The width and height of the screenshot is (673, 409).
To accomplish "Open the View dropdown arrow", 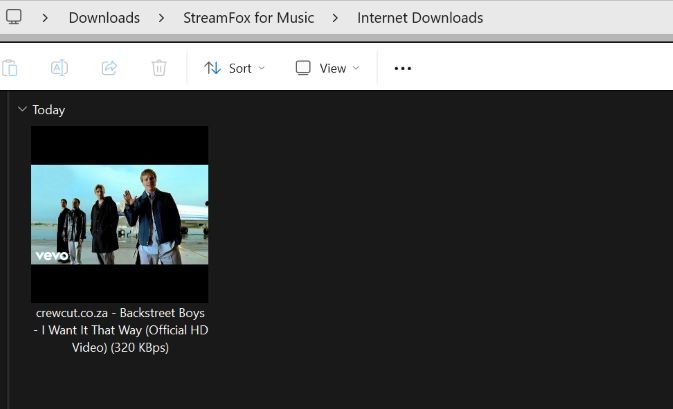I will (x=356, y=68).
